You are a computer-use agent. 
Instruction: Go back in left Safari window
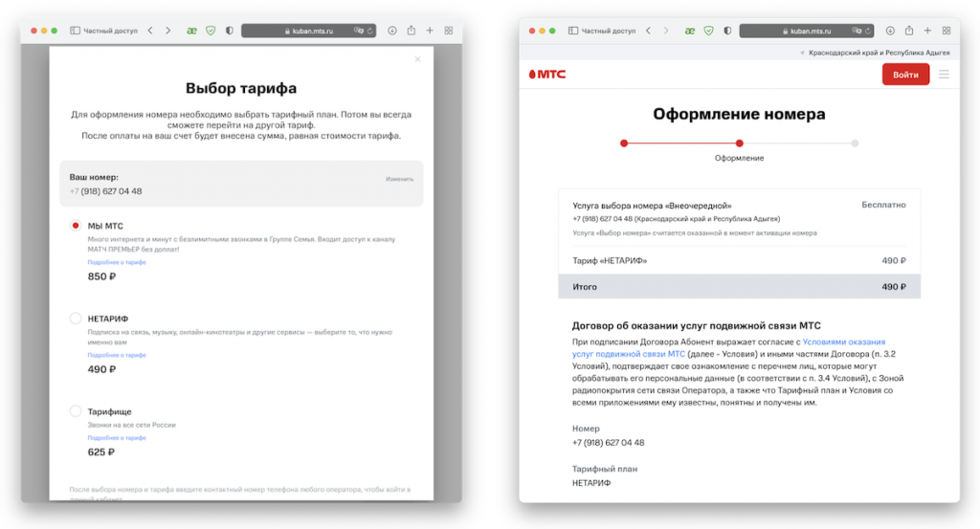(x=150, y=31)
